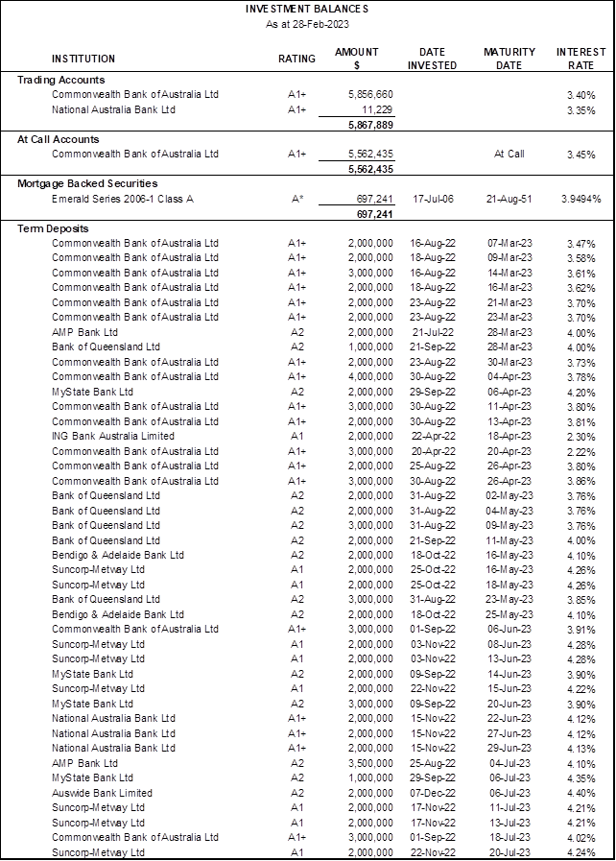The width and height of the screenshot is (616, 861).
Task: Click the 17-Jul-06 date invested
Action: [433, 200]
